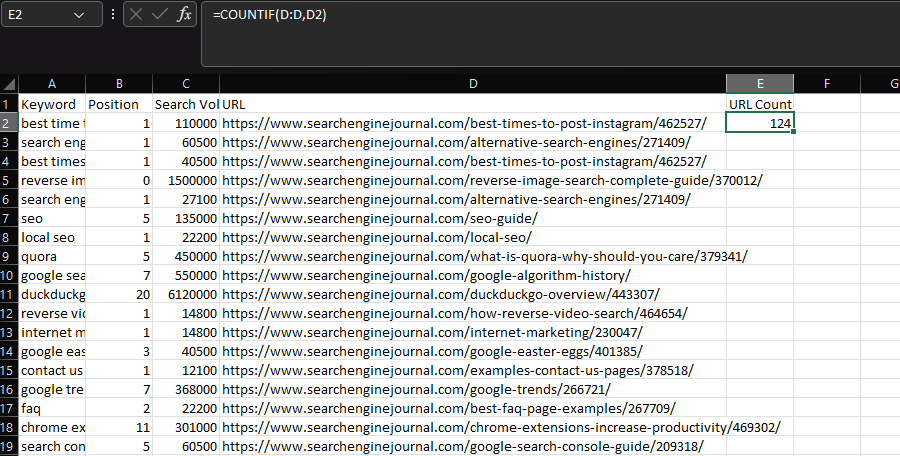
Task: Click the keyword cell 'internet m'
Action: [52, 333]
